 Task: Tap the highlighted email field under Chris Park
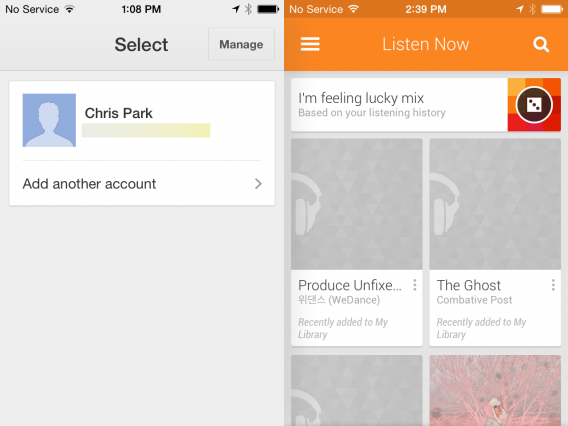[x=146, y=130]
